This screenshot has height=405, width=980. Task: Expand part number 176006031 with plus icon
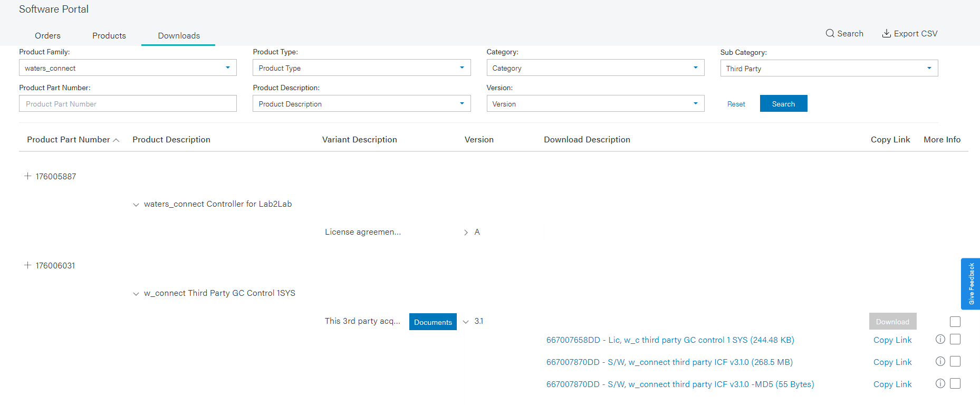coord(28,265)
